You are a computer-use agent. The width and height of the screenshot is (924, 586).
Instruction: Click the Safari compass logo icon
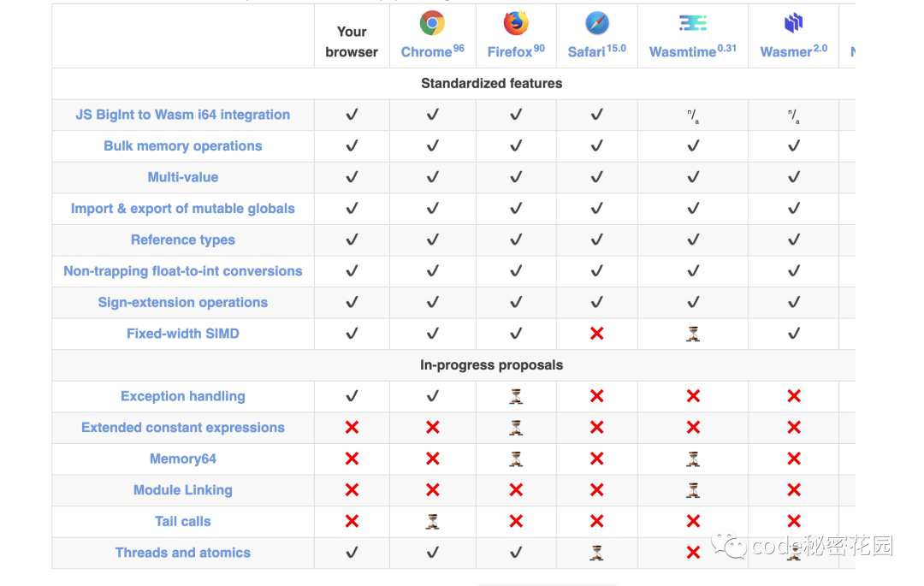pos(597,23)
